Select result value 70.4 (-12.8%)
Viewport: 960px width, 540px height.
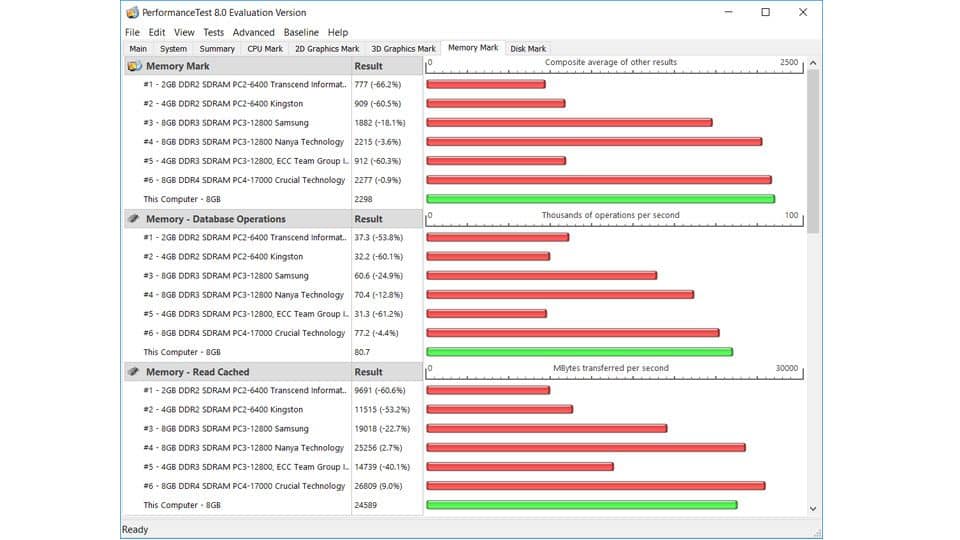tap(378, 294)
